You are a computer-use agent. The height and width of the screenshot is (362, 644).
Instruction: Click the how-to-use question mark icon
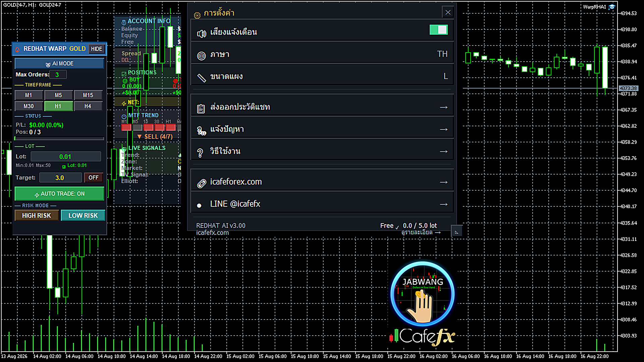[200, 153]
